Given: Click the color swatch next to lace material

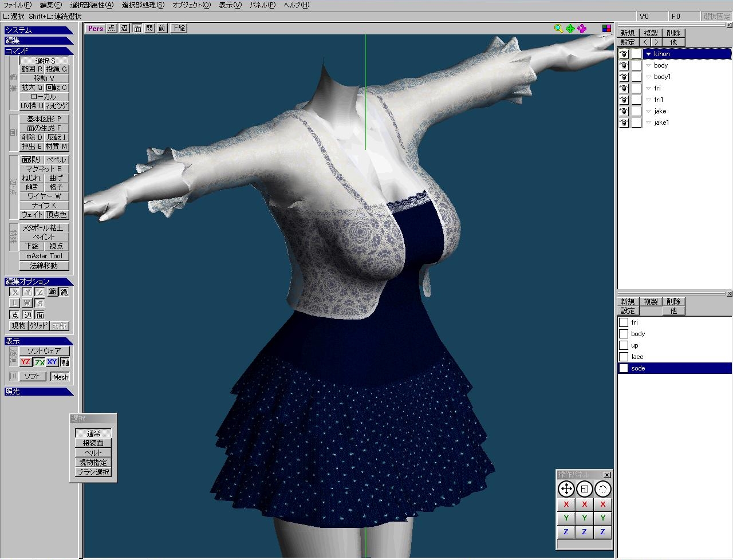Looking at the screenshot, I should click(624, 357).
